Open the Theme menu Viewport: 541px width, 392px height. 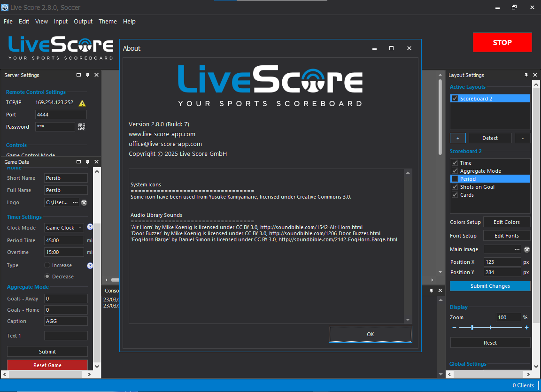point(108,22)
